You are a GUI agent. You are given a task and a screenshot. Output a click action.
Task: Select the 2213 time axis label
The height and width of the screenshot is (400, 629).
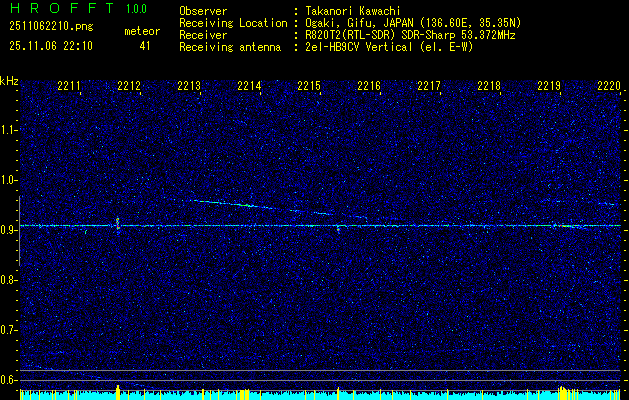[189, 87]
